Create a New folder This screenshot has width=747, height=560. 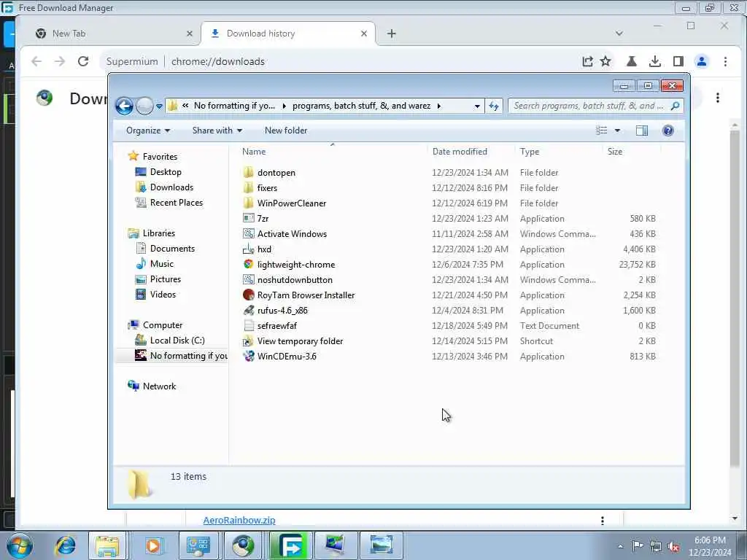coord(286,131)
